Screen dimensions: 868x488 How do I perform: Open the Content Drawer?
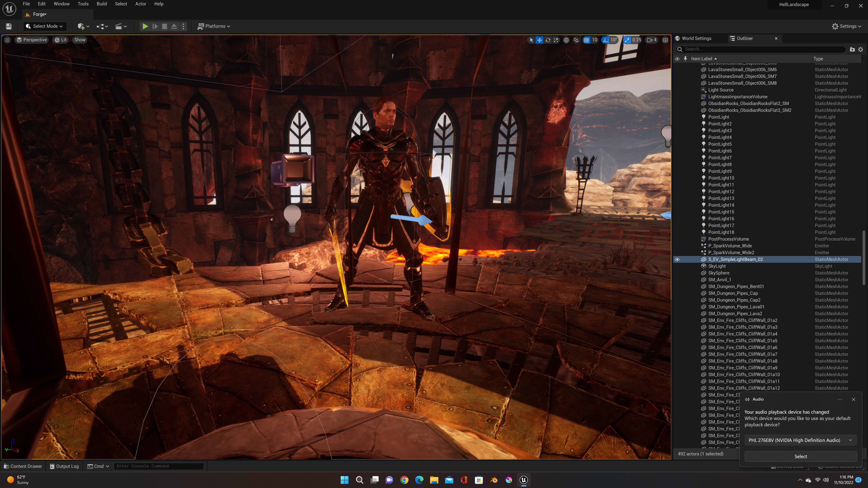click(23, 467)
